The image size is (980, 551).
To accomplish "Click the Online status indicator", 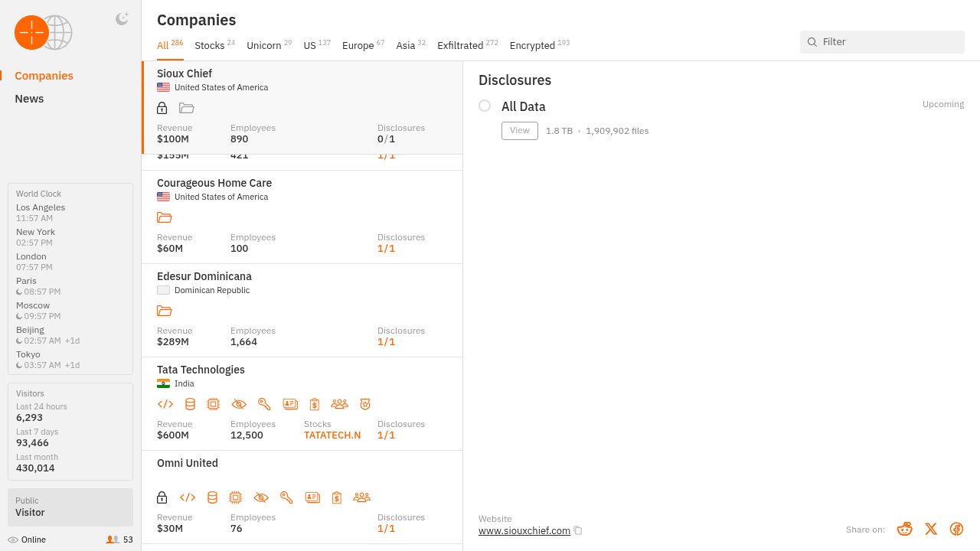I will pyautogui.click(x=27, y=540).
